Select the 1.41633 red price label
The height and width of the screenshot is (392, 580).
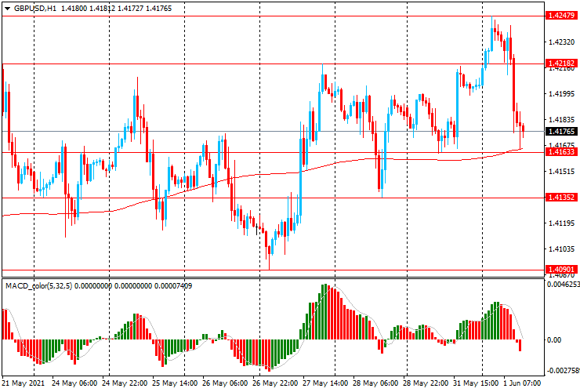563,152
